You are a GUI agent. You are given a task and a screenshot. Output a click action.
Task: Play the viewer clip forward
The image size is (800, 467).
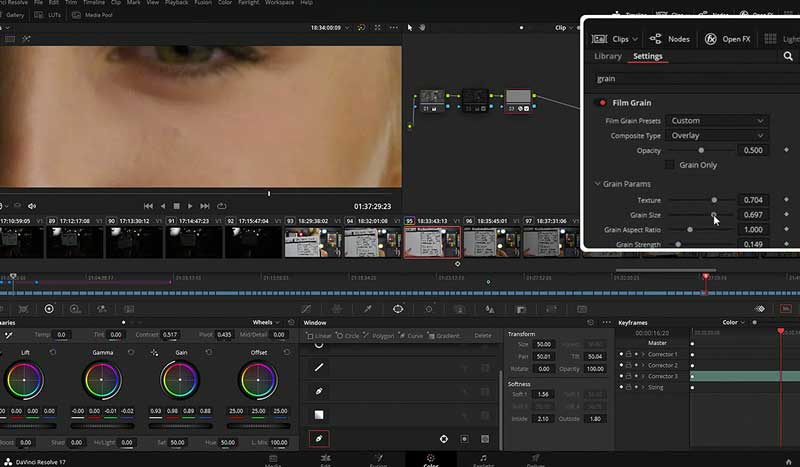(190, 206)
